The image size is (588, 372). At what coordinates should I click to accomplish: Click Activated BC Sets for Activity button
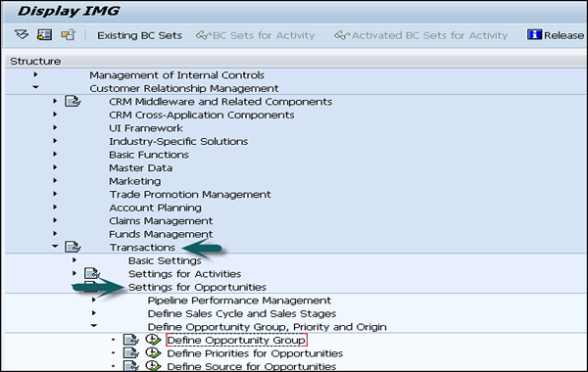click(420, 35)
